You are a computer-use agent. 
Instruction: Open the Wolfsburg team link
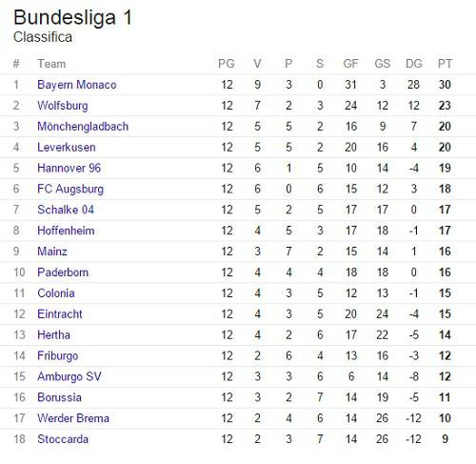click(63, 106)
